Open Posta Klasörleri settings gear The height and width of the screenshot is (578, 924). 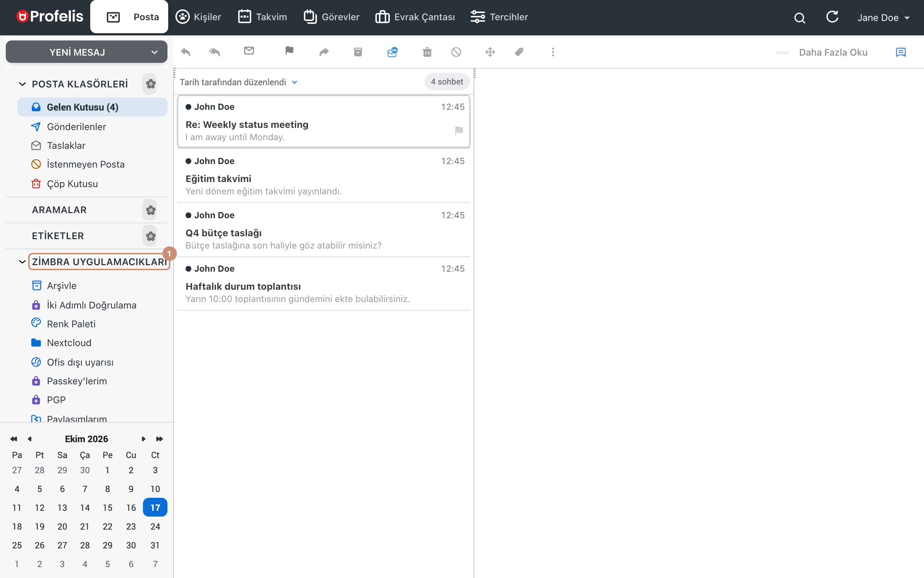click(x=151, y=84)
